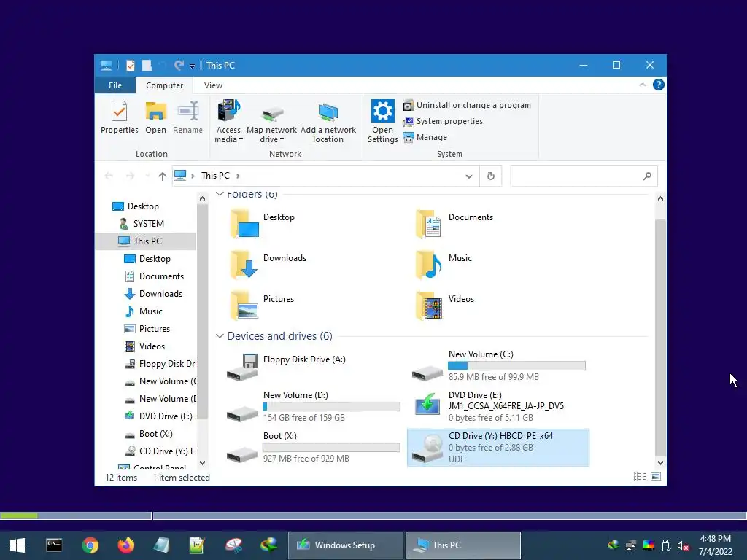Launch Firefox from the taskbar

(125, 545)
